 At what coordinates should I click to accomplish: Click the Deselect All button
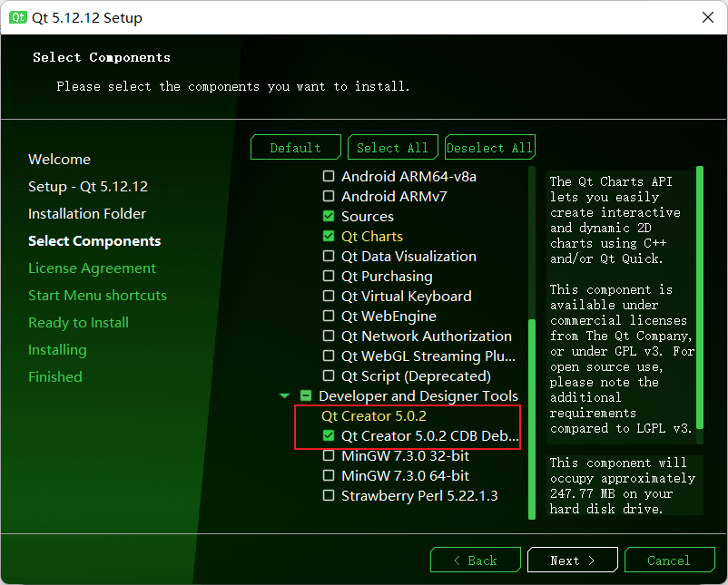coord(490,148)
